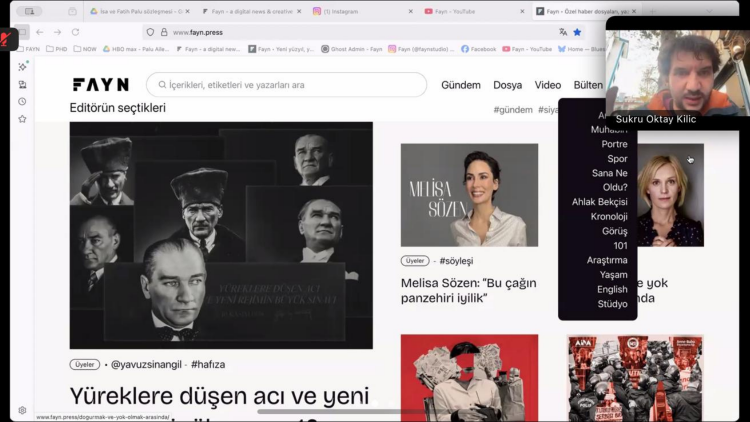Open Fayn (@faynstudio) Instagram bookmark
Viewport: 750px width, 422px height.
click(421, 49)
